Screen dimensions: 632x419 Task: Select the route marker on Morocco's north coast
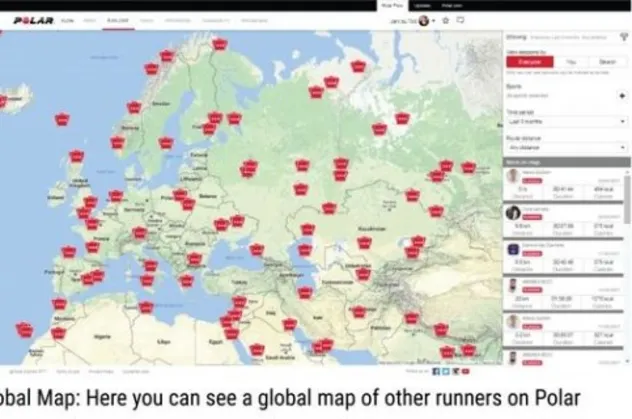tap(60, 304)
